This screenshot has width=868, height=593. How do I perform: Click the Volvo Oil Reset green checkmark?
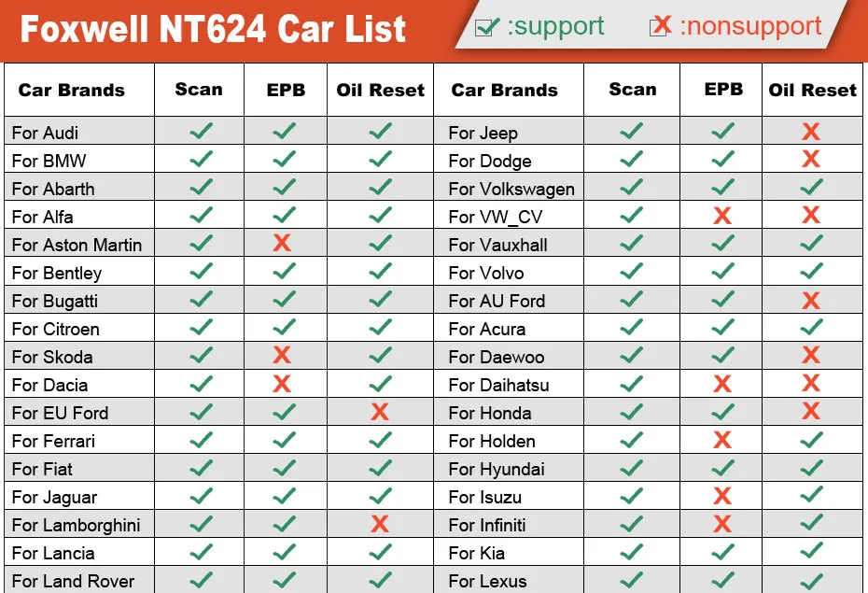[x=812, y=271]
